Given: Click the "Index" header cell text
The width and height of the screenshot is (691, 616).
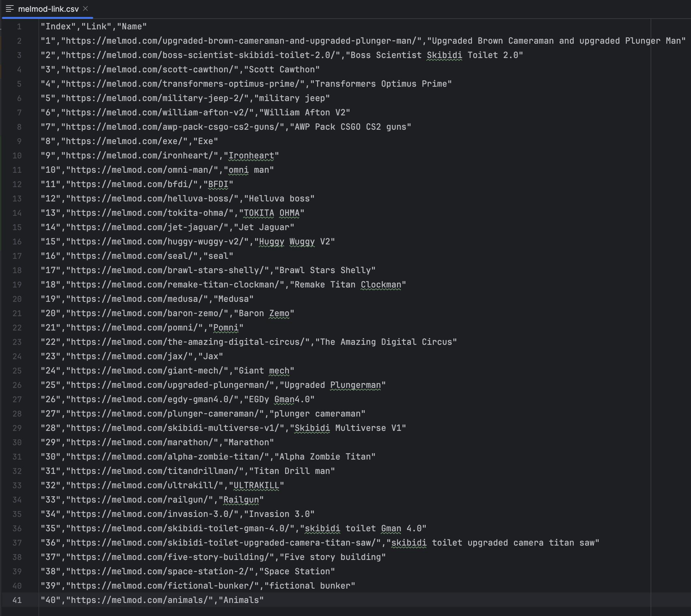Looking at the screenshot, I should (x=58, y=27).
